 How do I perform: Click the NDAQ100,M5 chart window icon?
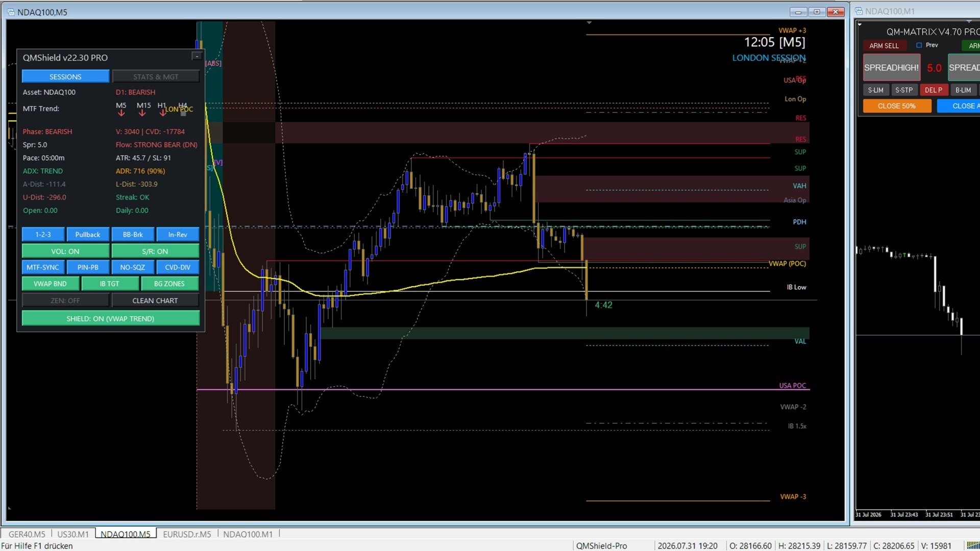[11, 12]
